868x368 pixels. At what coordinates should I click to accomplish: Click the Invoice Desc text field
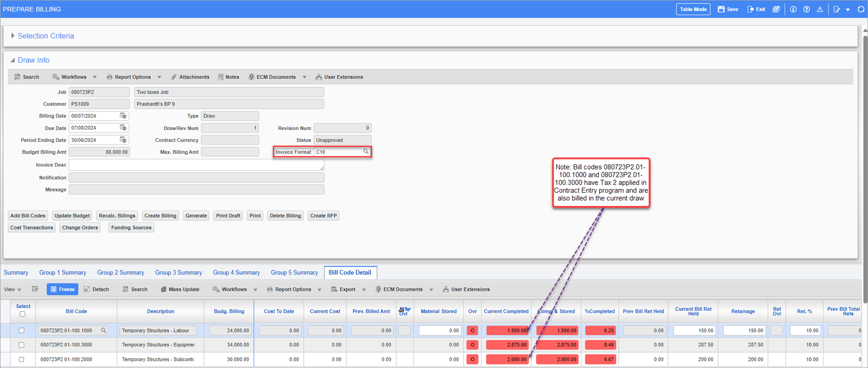[196, 165]
